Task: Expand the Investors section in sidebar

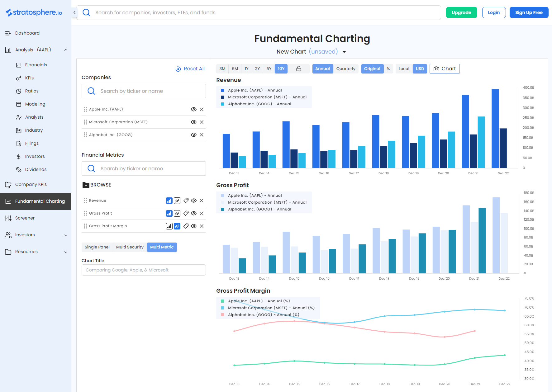Action: click(x=65, y=235)
